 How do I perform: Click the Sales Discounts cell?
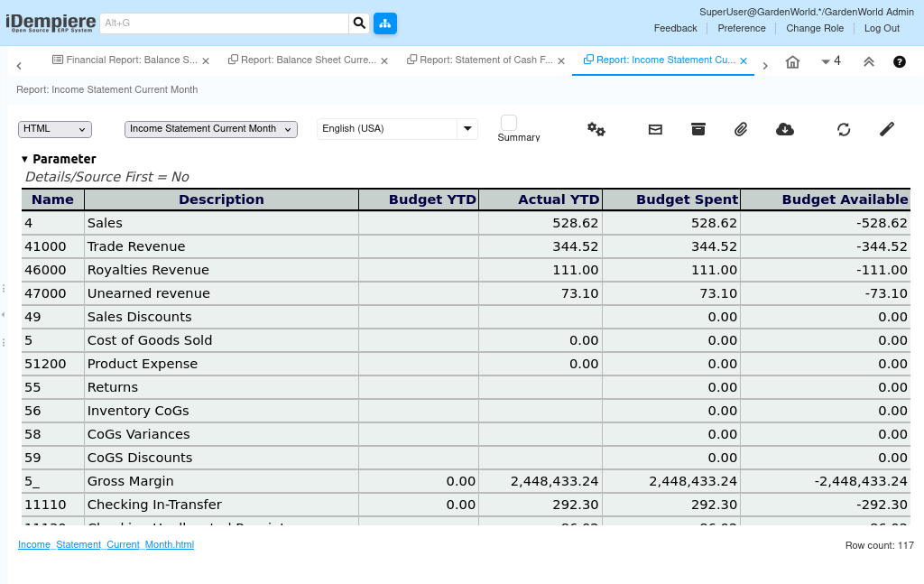[x=222, y=317]
